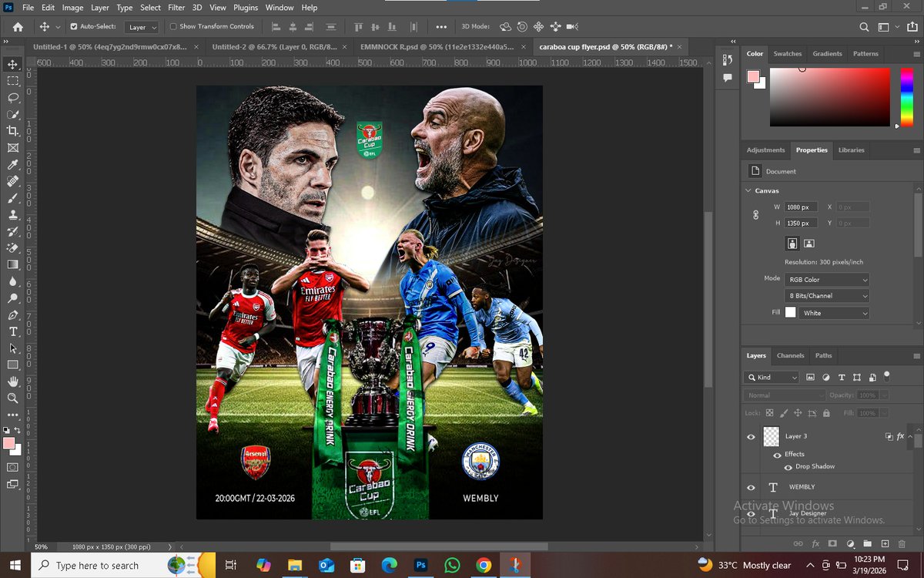Select the Zoom tool

(x=13, y=398)
